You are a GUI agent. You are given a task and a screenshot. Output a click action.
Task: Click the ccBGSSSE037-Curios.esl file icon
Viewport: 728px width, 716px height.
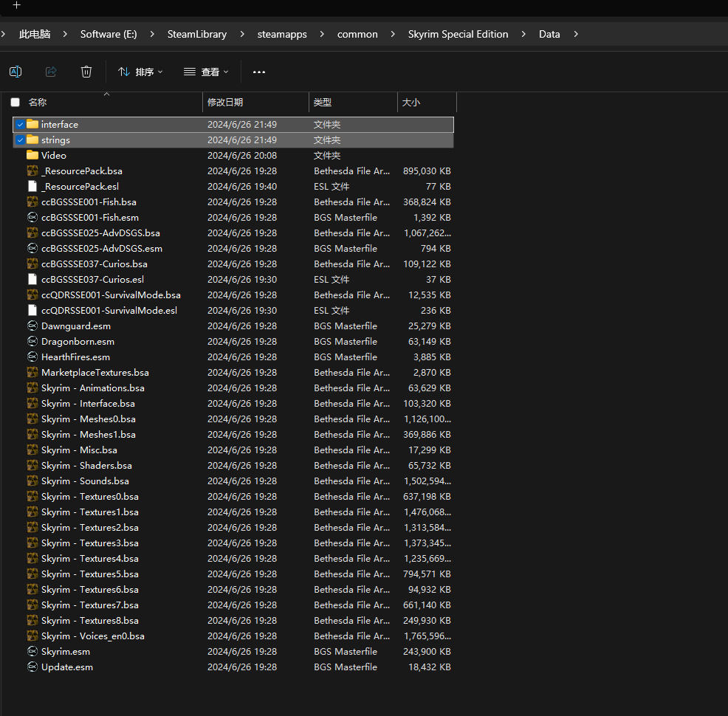32,280
